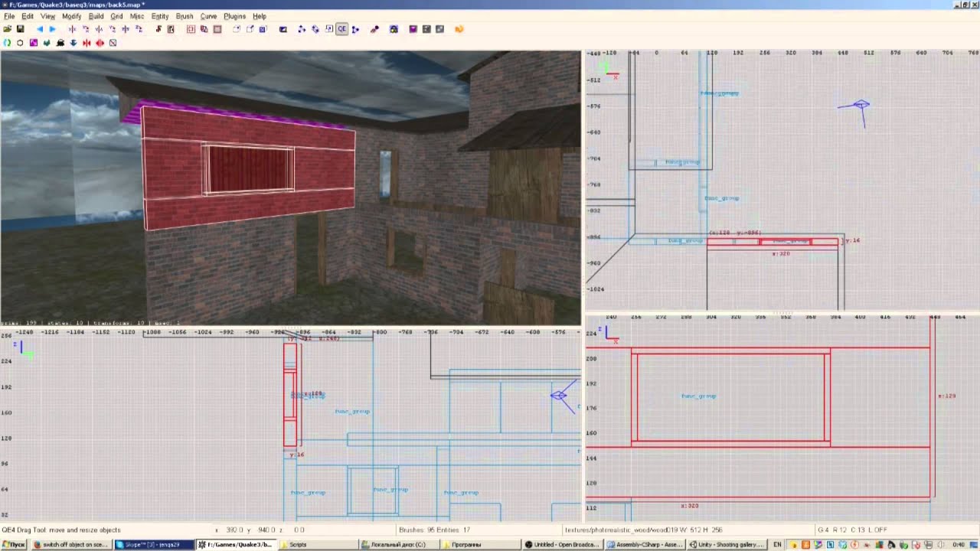This screenshot has height=551, width=980.
Task: Click the black train plugin icon
Action: [x=60, y=43]
